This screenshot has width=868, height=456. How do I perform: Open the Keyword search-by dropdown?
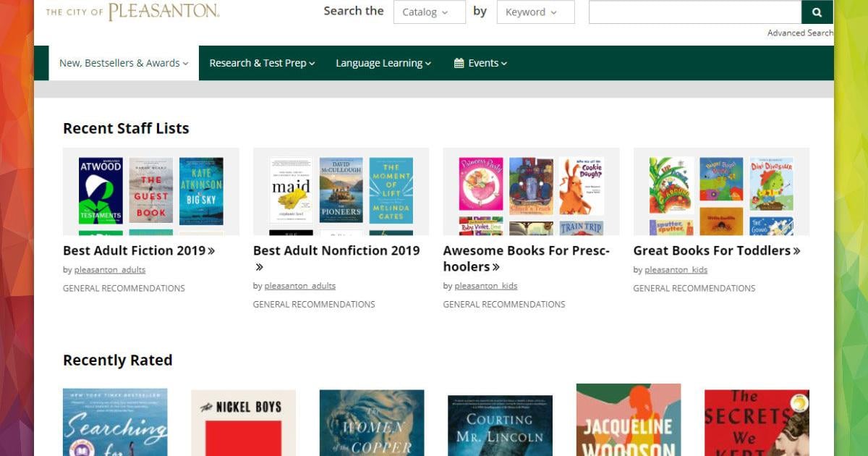click(x=535, y=12)
